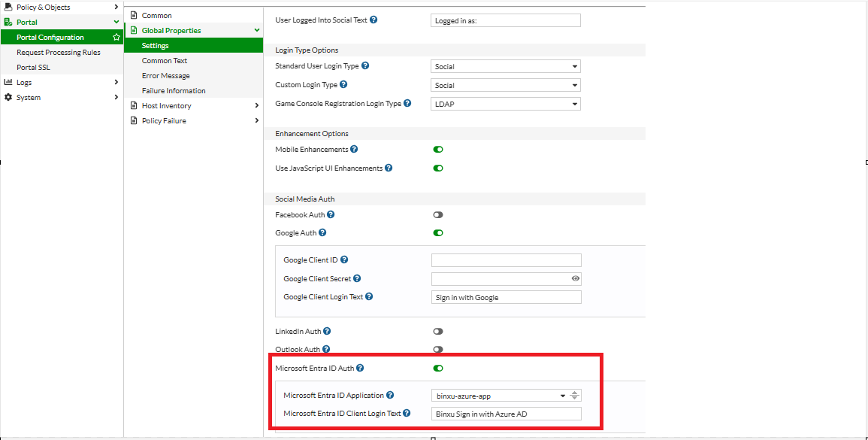Click the help icon beside Google Auth
Image resolution: width=868 pixels, height=440 pixels.
coord(322,232)
